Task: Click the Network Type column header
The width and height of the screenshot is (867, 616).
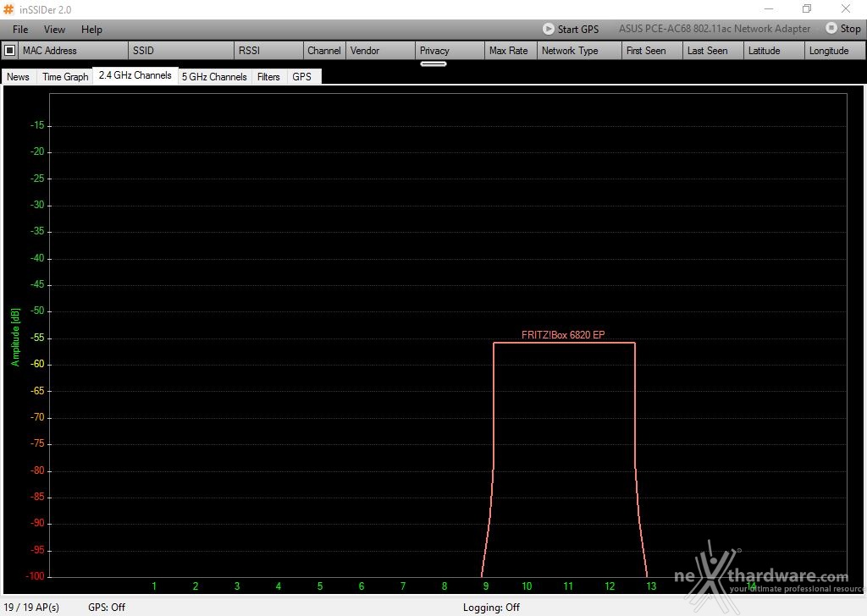Action: click(x=579, y=50)
